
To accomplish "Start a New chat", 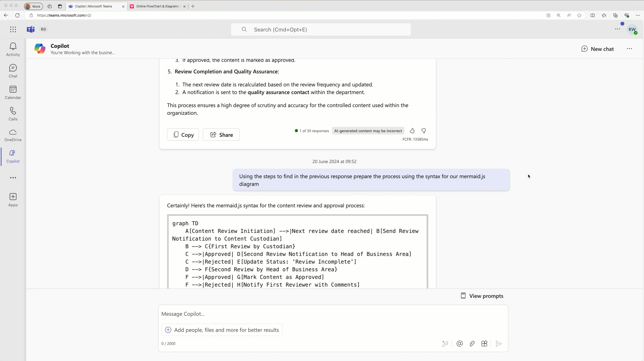I will tap(597, 49).
